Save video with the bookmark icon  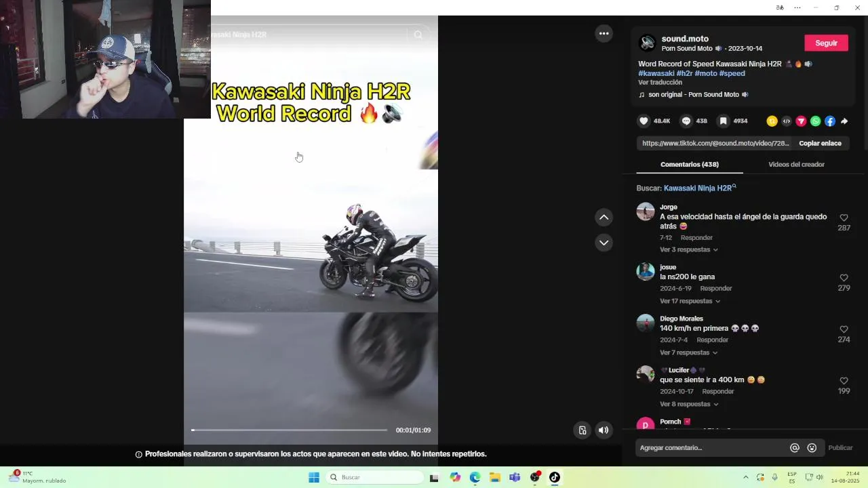(x=724, y=121)
